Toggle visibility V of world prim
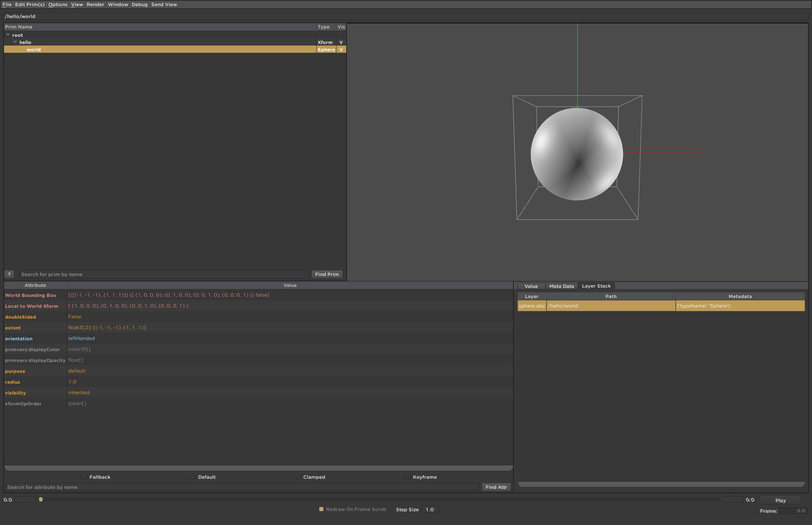The image size is (812, 525). tap(341, 50)
